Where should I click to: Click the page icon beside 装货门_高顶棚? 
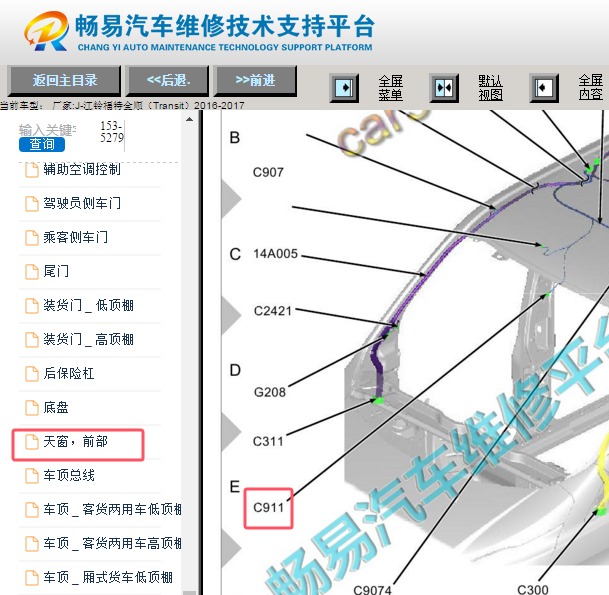click(32, 339)
